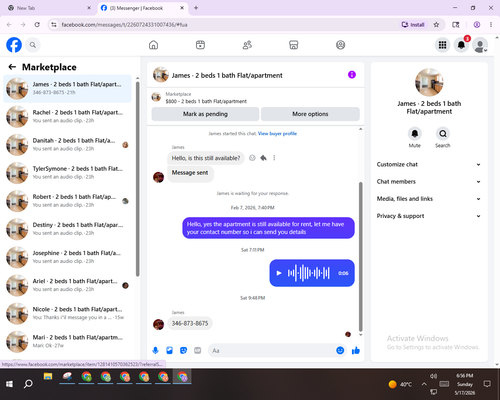This screenshot has height=400, width=500.
Task: Open the Friends icon in top navigation
Action: click(x=247, y=45)
